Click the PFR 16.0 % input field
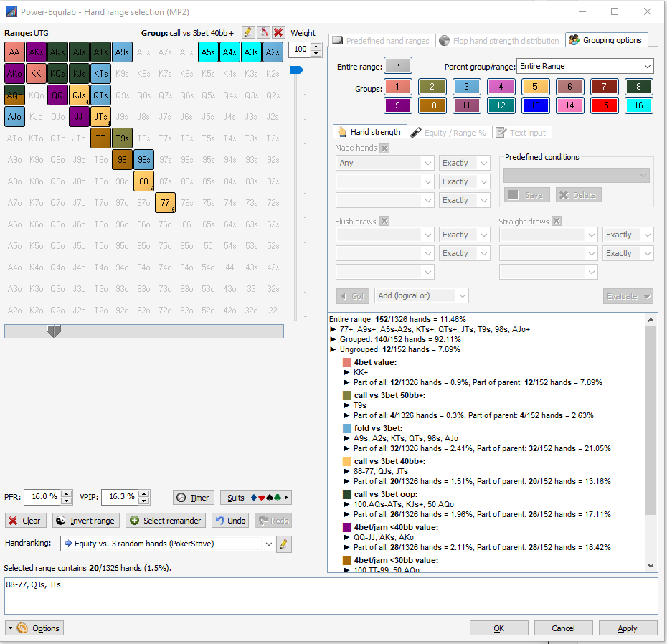Screen dimensions: 667x644 [x=42, y=497]
